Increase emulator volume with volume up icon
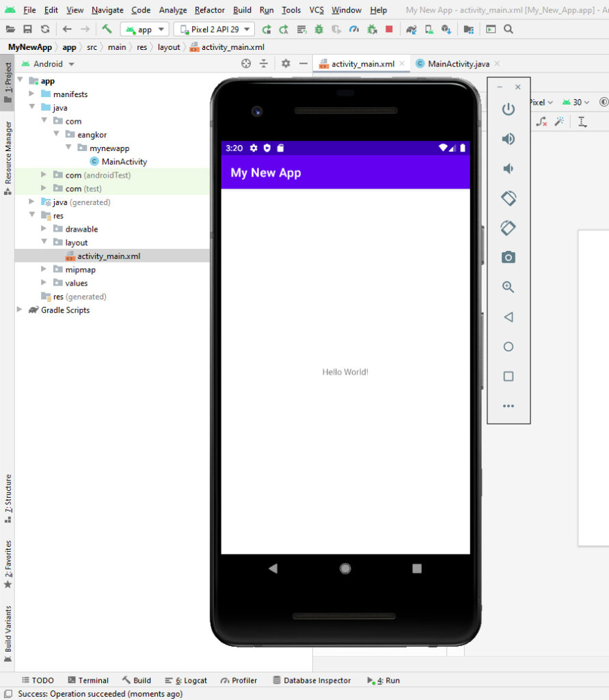Screen dimensions: 609x700 point(508,138)
